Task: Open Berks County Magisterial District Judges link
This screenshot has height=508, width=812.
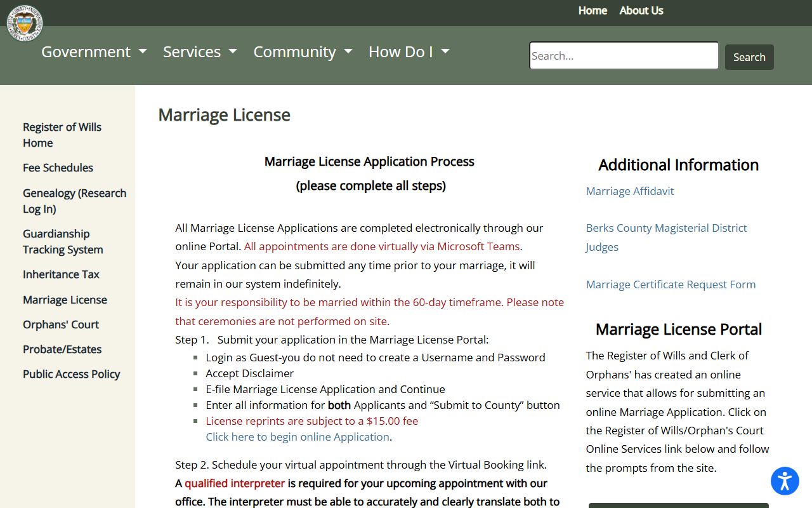Action: coord(666,237)
